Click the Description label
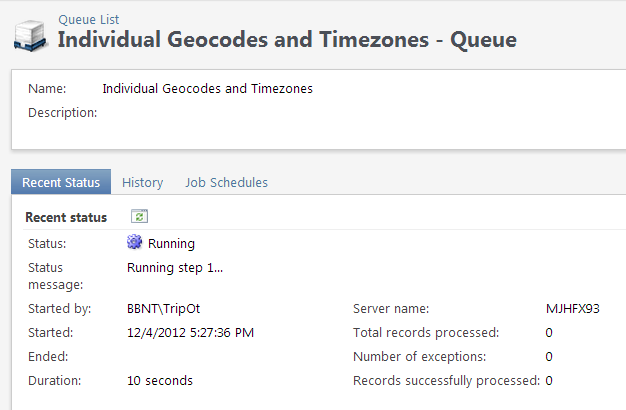 [x=62, y=112]
